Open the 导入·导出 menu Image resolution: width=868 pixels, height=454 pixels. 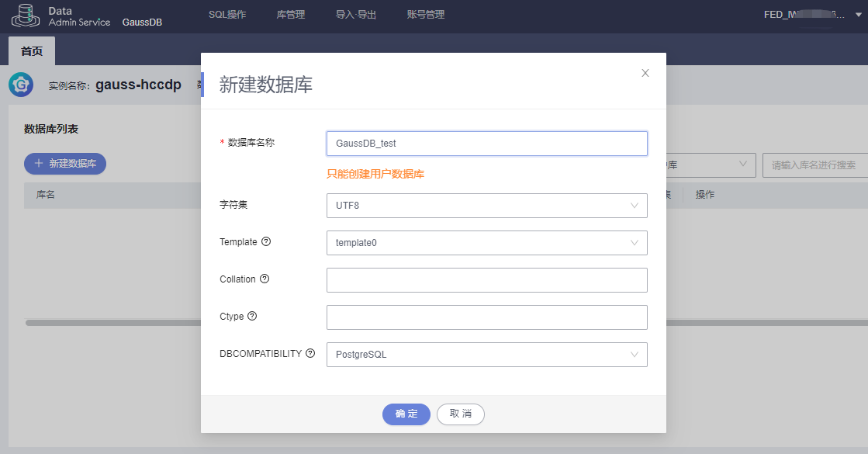click(x=355, y=15)
